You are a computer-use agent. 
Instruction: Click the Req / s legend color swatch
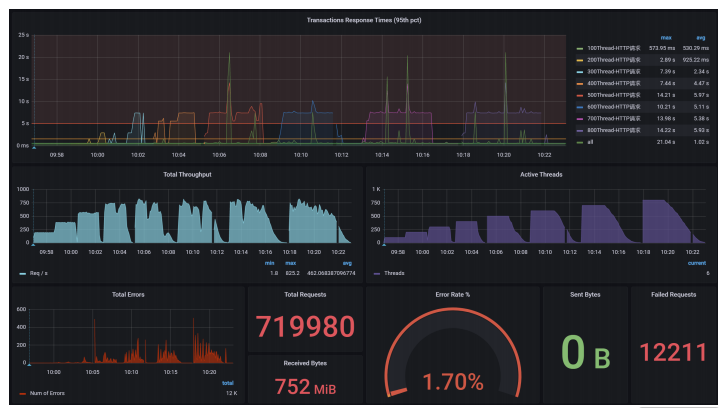tap(22, 274)
